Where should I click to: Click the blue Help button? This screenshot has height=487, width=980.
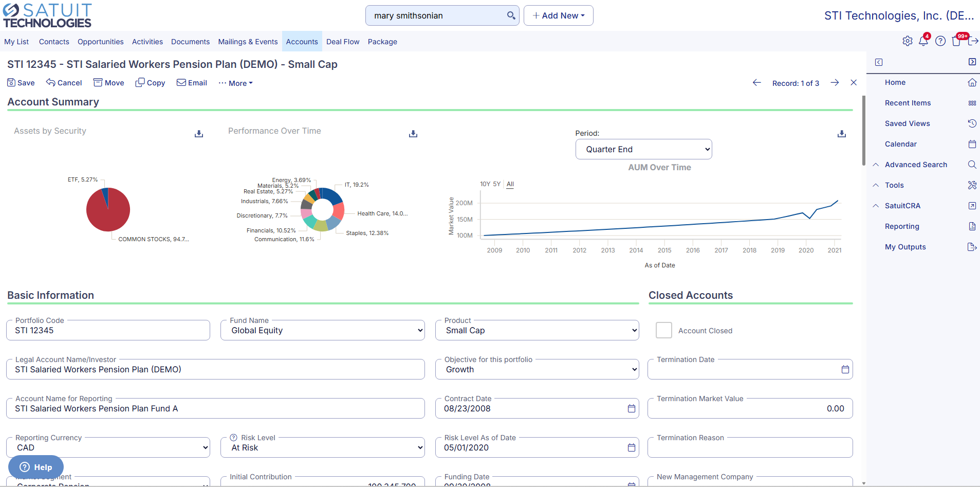pyautogui.click(x=36, y=467)
